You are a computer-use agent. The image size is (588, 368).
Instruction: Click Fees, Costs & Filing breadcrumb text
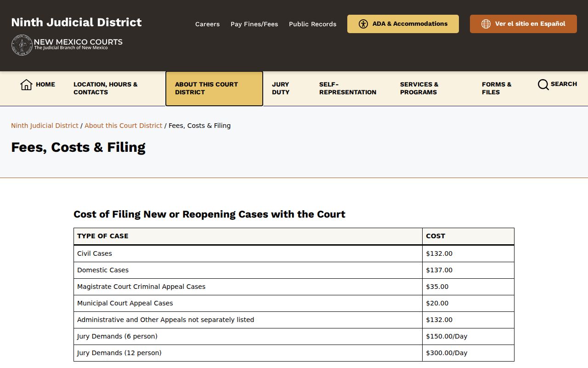[x=199, y=126]
